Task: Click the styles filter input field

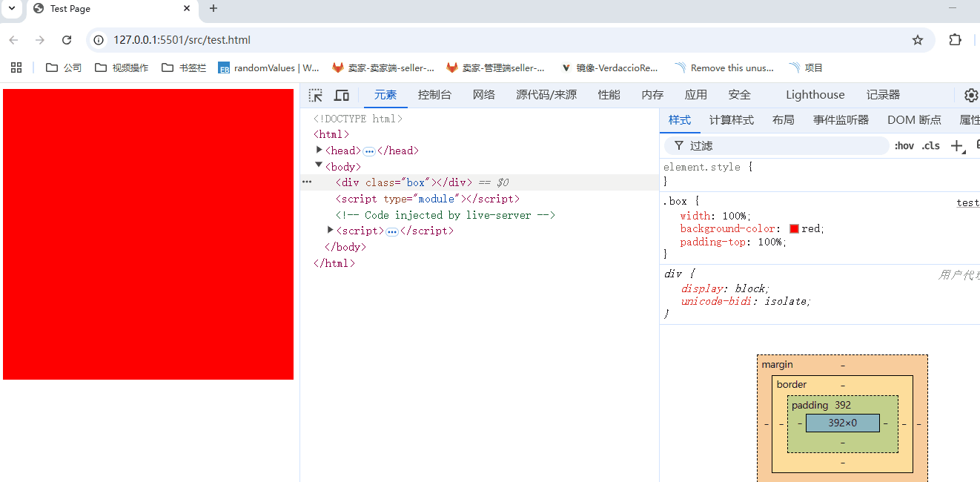Action: 776,146
